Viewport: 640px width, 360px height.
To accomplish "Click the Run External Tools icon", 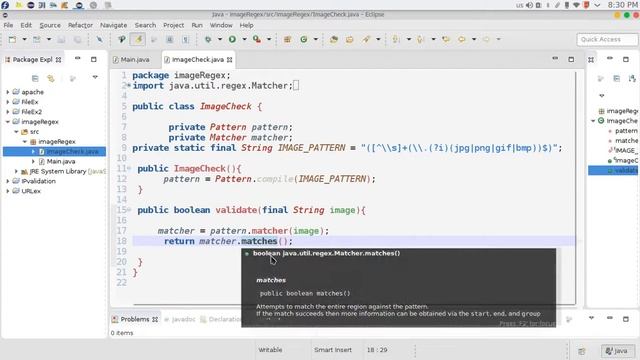I will coord(257,40).
